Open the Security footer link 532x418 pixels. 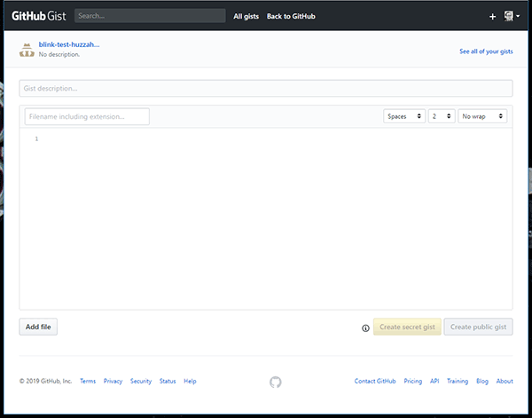[141, 381]
